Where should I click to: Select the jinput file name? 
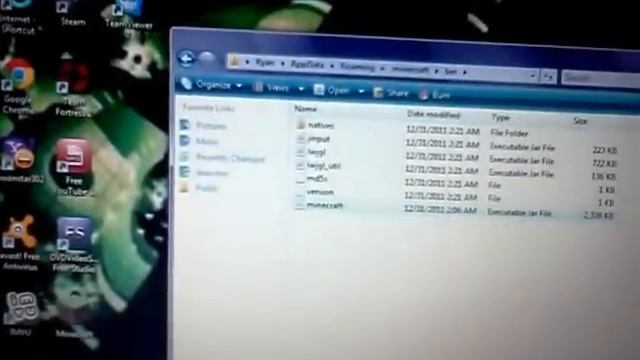click(x=318, y=139)
